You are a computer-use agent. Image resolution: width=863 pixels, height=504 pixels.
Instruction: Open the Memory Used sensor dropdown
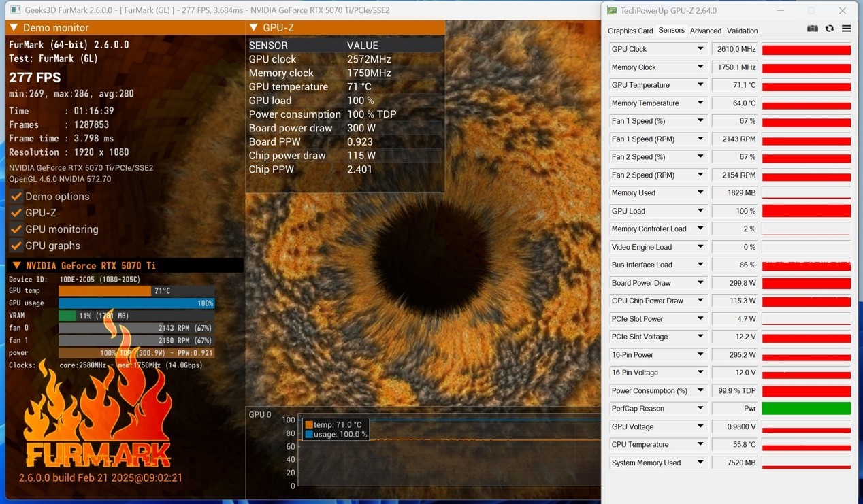tap(700, 192)
